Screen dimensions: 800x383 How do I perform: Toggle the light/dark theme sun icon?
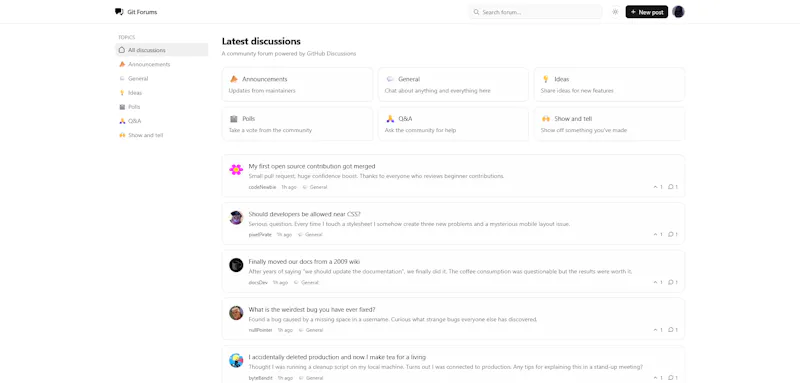pyautogui.click(x=615, y=12)
